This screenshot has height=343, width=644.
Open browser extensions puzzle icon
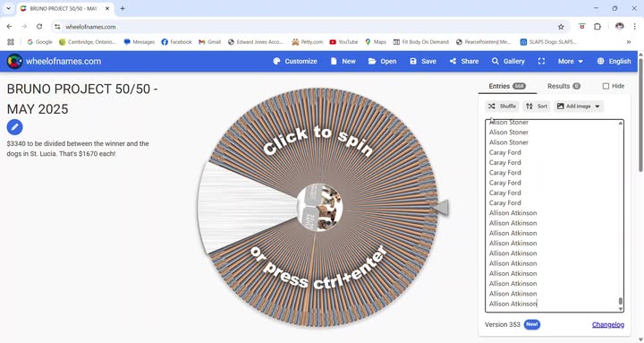point(597,26)
